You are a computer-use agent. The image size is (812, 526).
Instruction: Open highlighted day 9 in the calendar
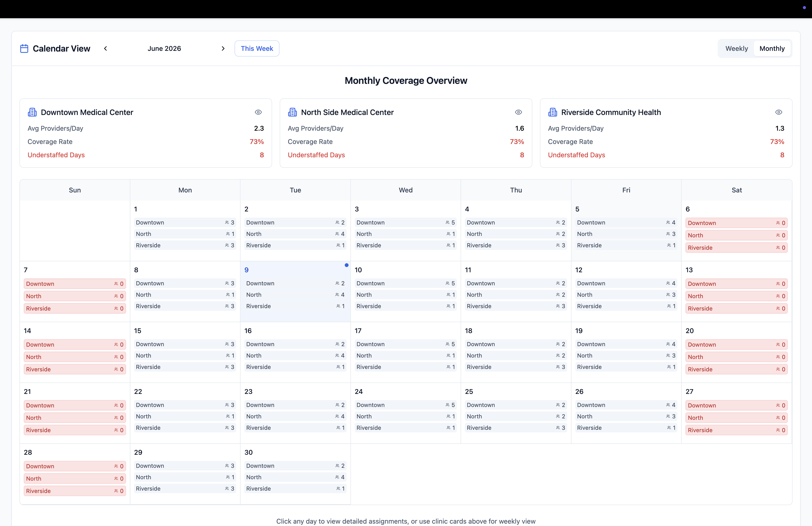pos(295,292)
